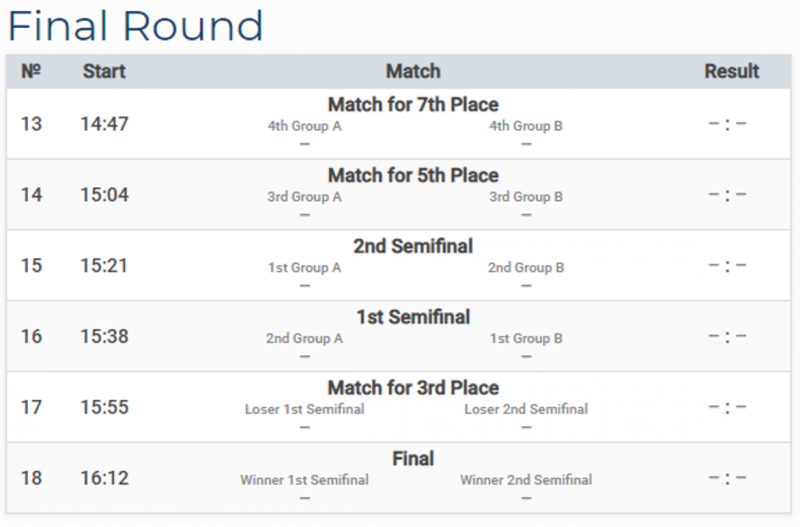Viewport: 800px width, 527px height.
Task: Open the Final match title
Action: tap(413, 459)
